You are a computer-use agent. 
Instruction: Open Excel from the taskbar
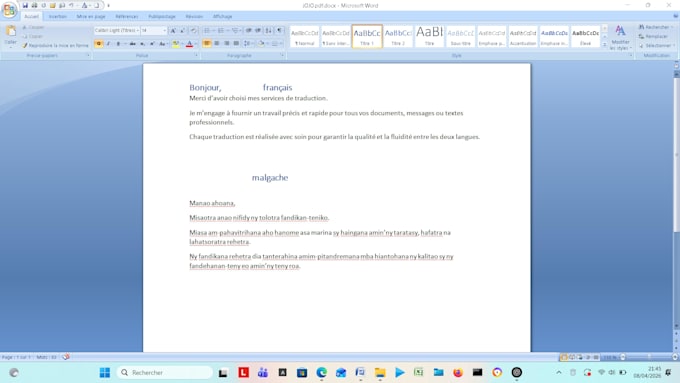[418, 373]
